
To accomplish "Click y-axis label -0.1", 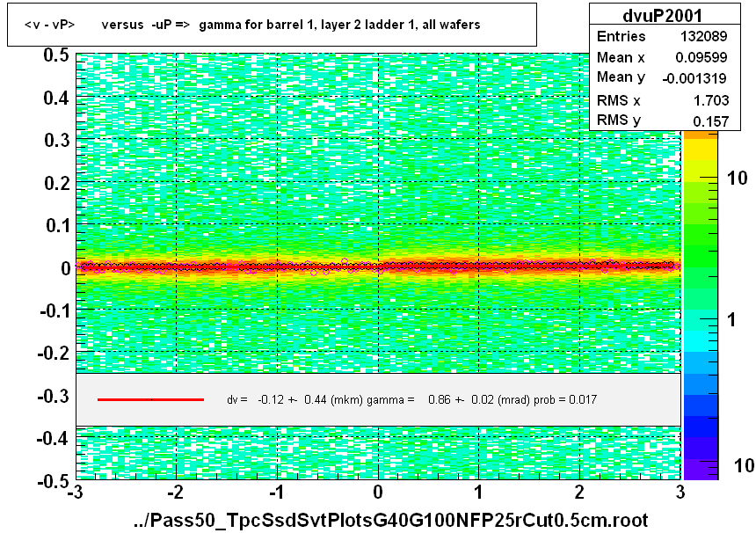I will click(54, 310).
